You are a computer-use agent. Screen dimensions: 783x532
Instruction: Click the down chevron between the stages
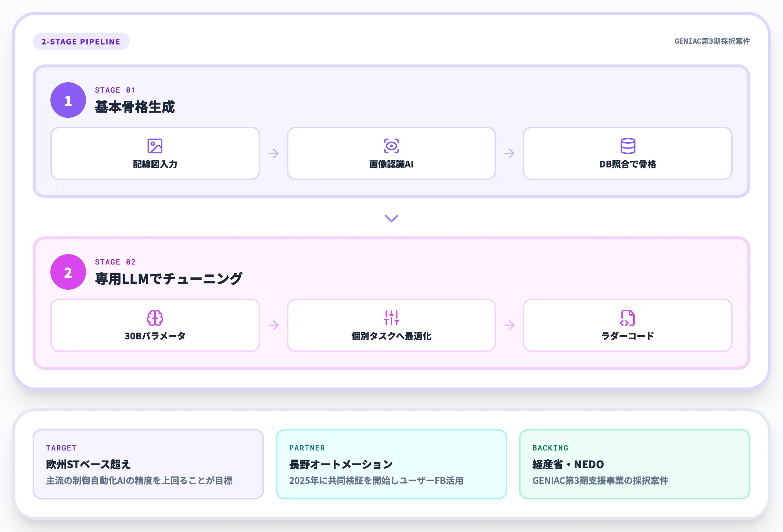click(x=391, y=218)
